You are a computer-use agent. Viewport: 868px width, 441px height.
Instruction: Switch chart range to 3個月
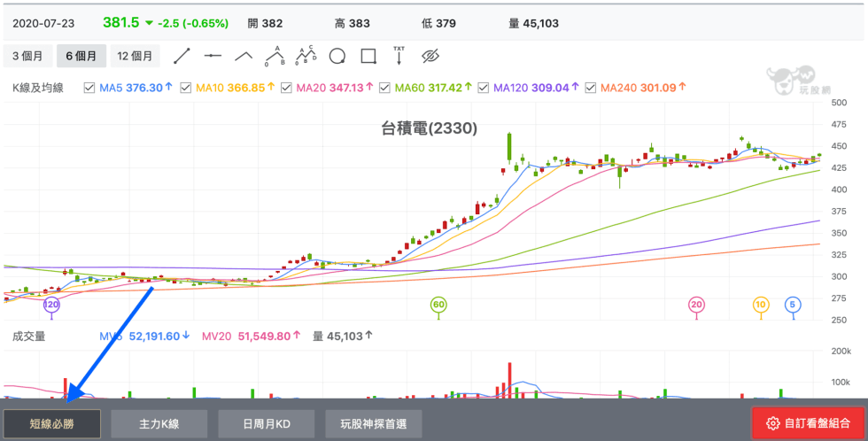(x=27, y=56)
